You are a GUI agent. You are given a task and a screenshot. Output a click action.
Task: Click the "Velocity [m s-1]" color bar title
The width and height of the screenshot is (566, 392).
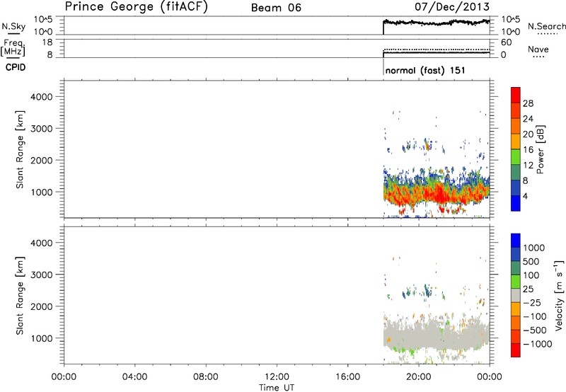tap(560, 295)
